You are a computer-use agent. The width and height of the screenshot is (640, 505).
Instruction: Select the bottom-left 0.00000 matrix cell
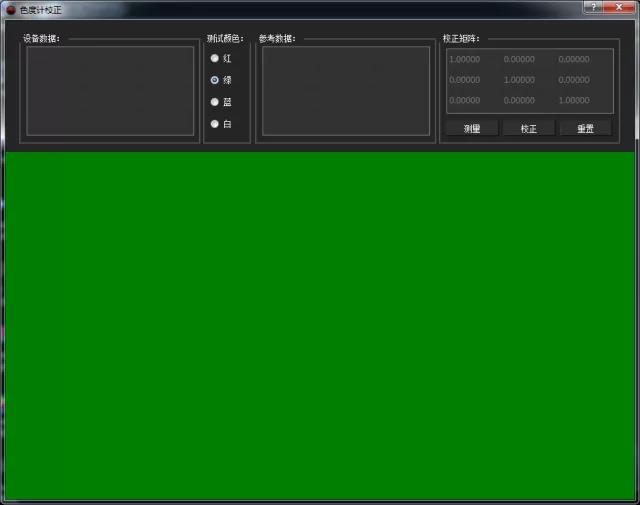pos(465,100)
